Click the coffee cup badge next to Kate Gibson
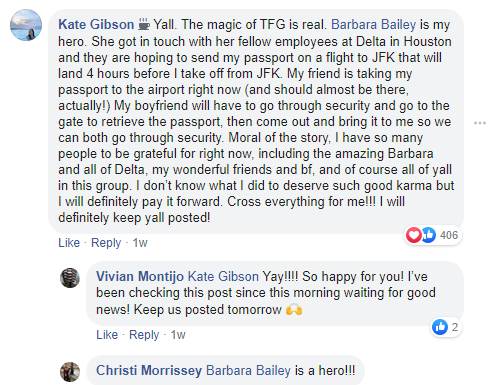This screenshot has height=385, width=491. pos(144,24)
